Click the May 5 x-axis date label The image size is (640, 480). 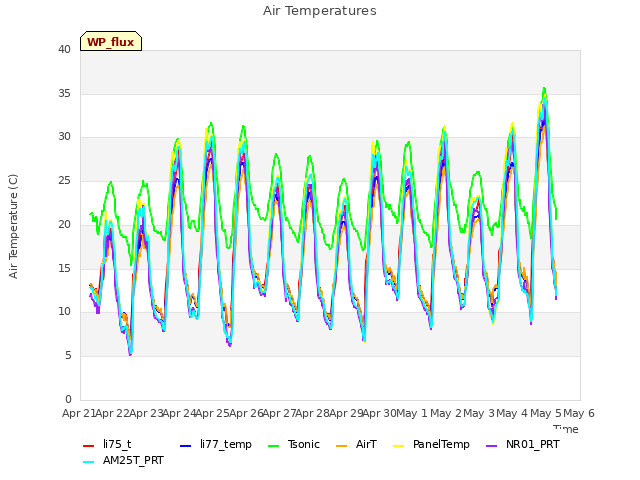546,413
